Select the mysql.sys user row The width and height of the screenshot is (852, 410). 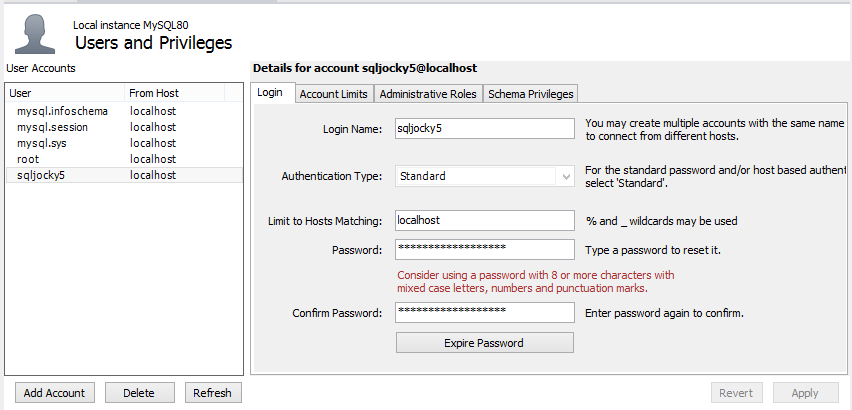pos(124,143)
